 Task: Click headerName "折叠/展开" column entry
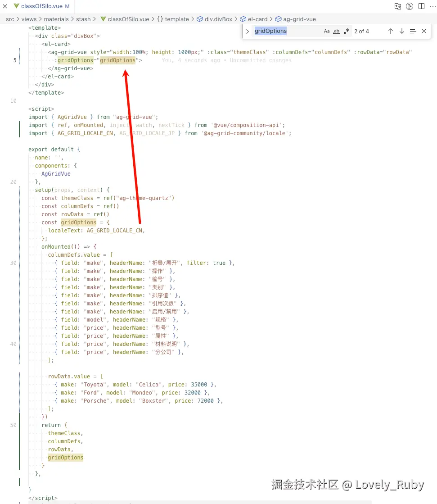point(144,263)
